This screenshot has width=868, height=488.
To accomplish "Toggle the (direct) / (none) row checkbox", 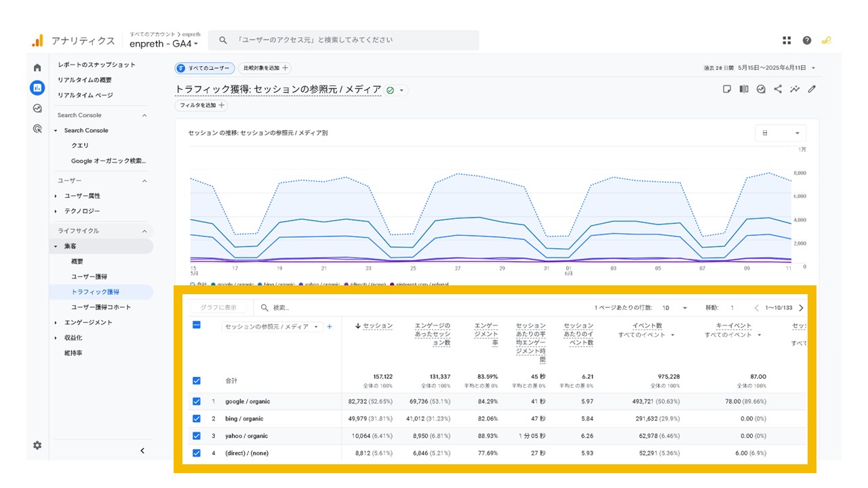I will 197,453.
